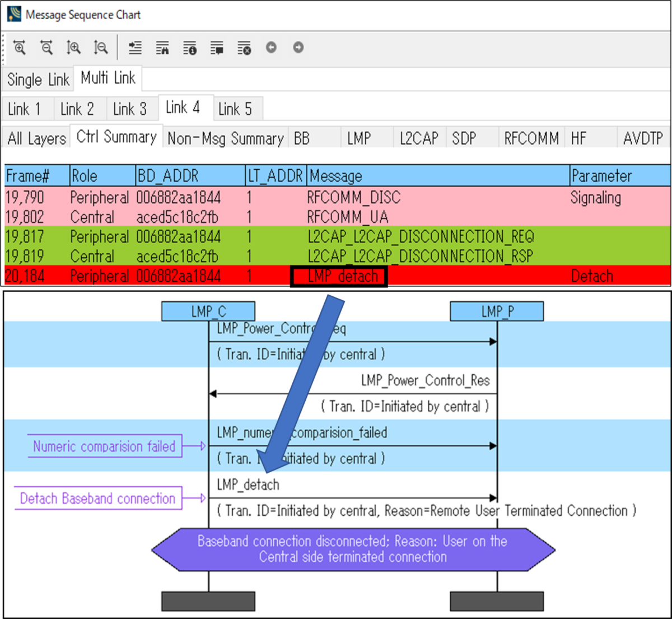Screen dimensions: 672x619
Task: Click the LMP_detach message cell
Action: (339, 277)
